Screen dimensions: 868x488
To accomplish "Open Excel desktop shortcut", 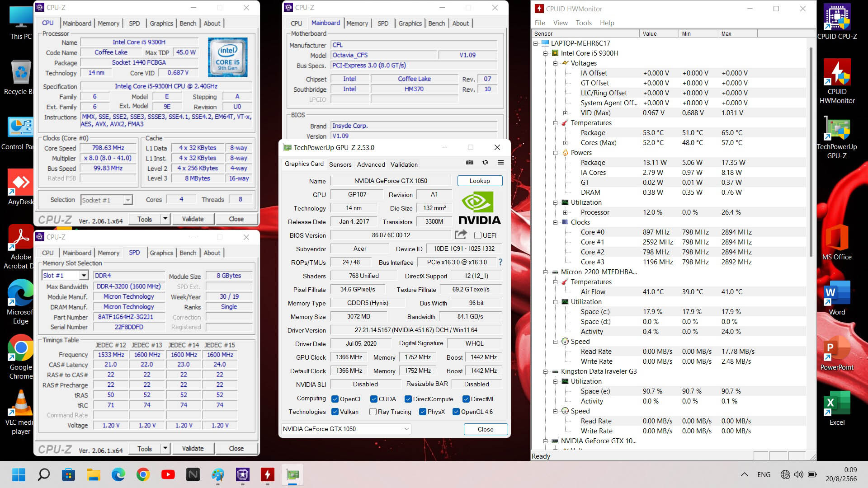I will pyautogui.click(x=837, y=408).
